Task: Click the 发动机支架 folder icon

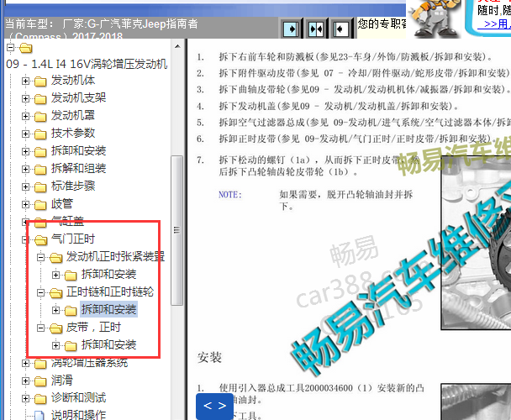Action: [40, 99]
